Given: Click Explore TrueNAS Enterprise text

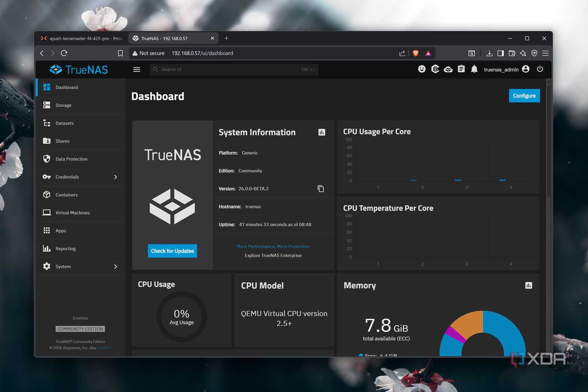Looking at the screenshot, I should pyautogui.click(x=273, y=256).
